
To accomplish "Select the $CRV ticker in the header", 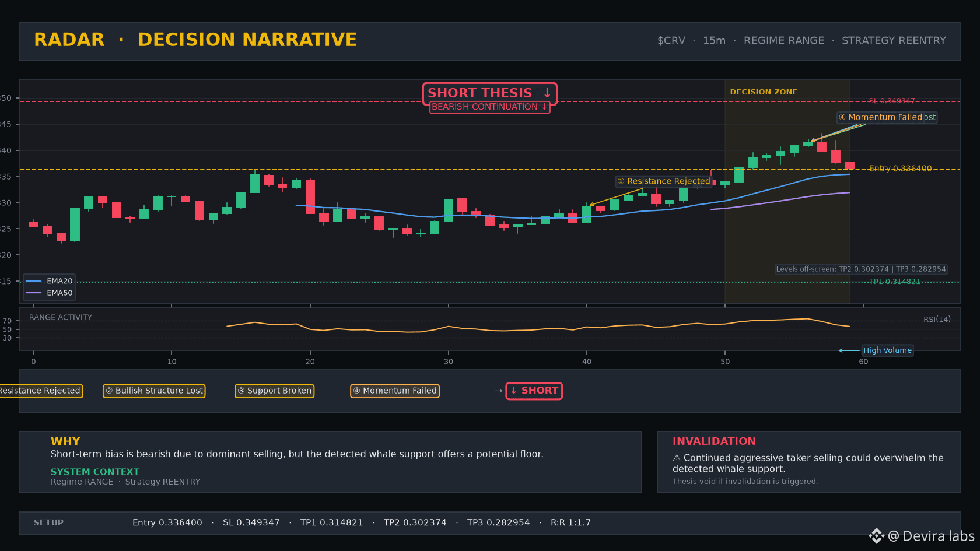I will [671, 41].
